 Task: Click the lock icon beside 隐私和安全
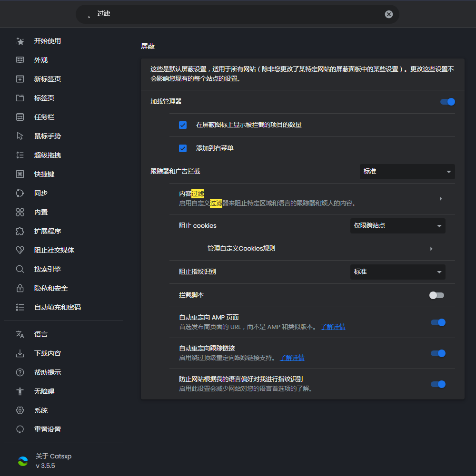(x=20, y=288)
